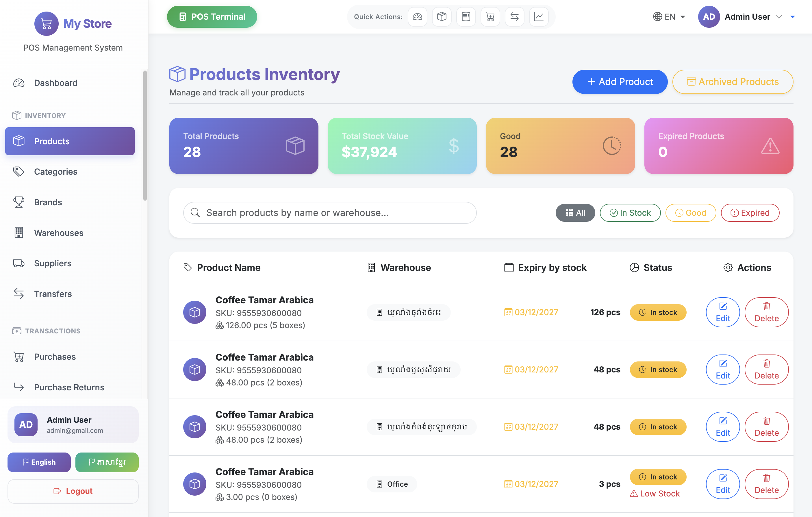
Task: Click product icon for Office warehouse row
Action: coord(194,484)
